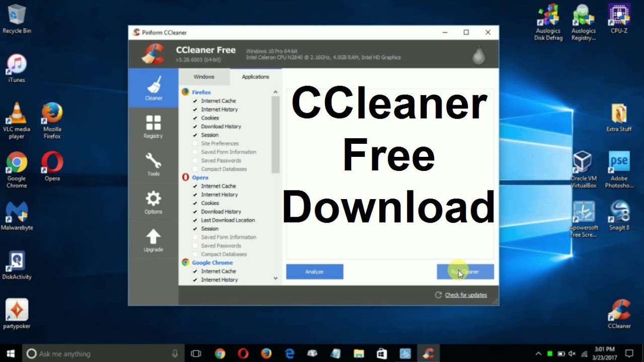The height and width of the screenshot is (362, 644).
Task: Open the Upgrade arrow in CCleaner sidebar
Action: pos(153,240)
